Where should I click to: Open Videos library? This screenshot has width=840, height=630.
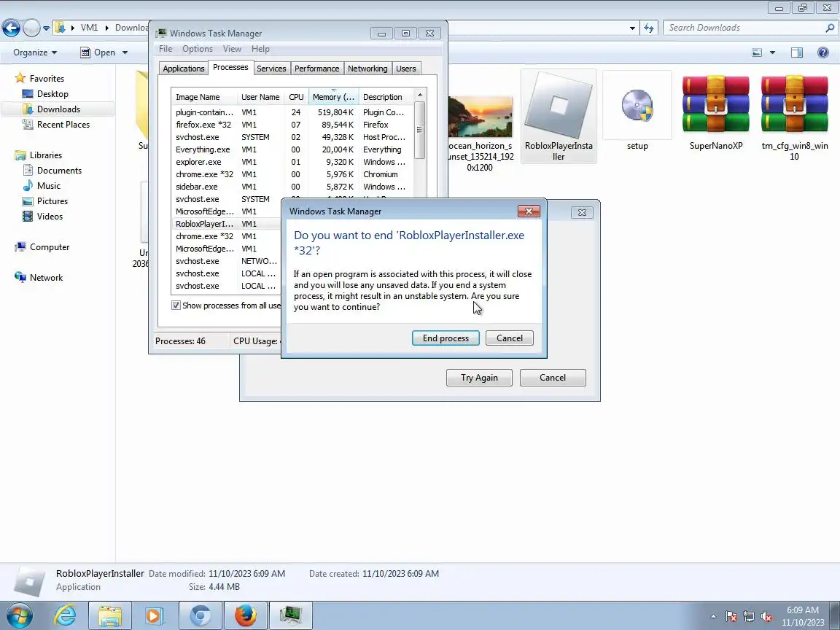pos(50,217)
